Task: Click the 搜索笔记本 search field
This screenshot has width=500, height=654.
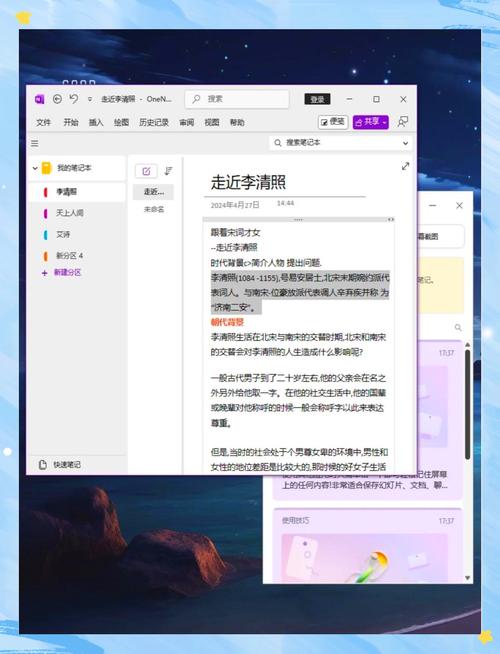Action: pyautogui.click(x=341, y=143)
